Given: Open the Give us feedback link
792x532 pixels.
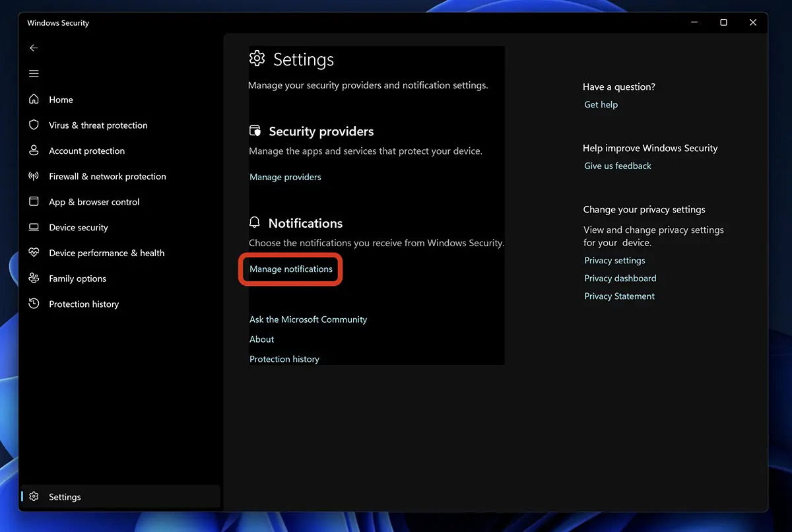Looking at the screenshot, I should pos(618,166).
